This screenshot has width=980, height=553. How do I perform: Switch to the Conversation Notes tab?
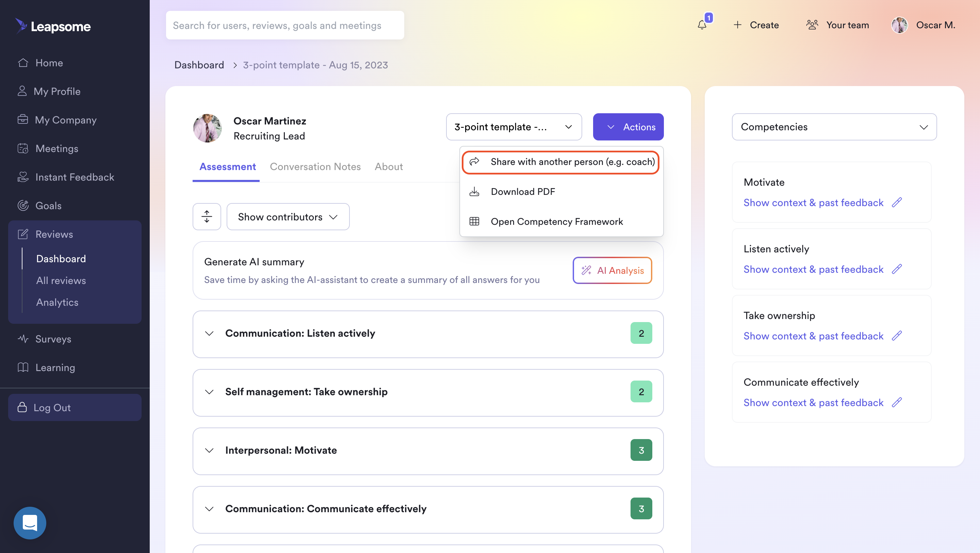point(315,167)
